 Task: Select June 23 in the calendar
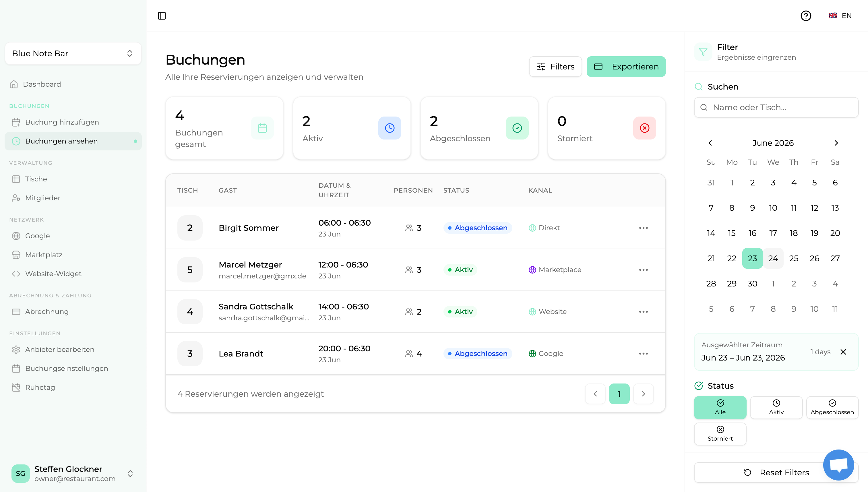[752, 258]
